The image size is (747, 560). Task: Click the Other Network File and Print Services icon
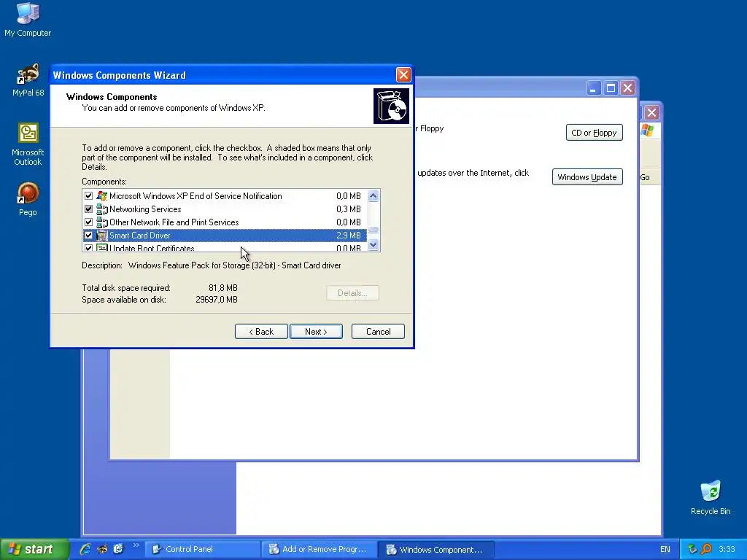pyautogui.click(x=102, y=222)
